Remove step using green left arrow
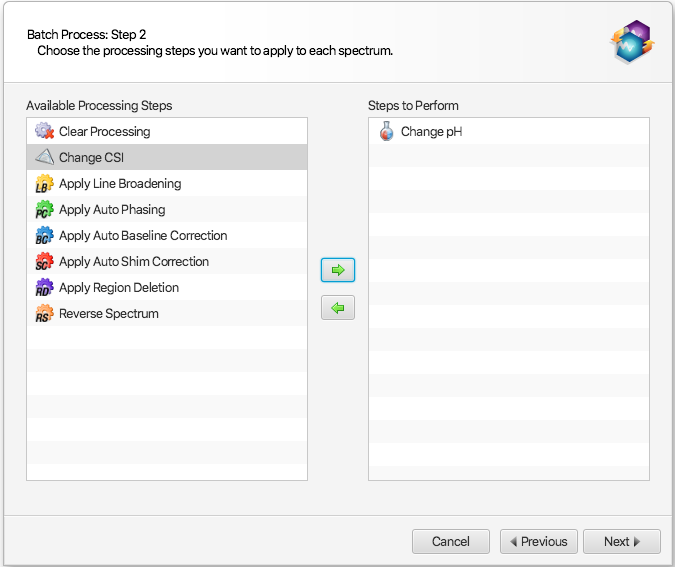The image size is (675, 567). pyautogui.click(x=338, y=308)
